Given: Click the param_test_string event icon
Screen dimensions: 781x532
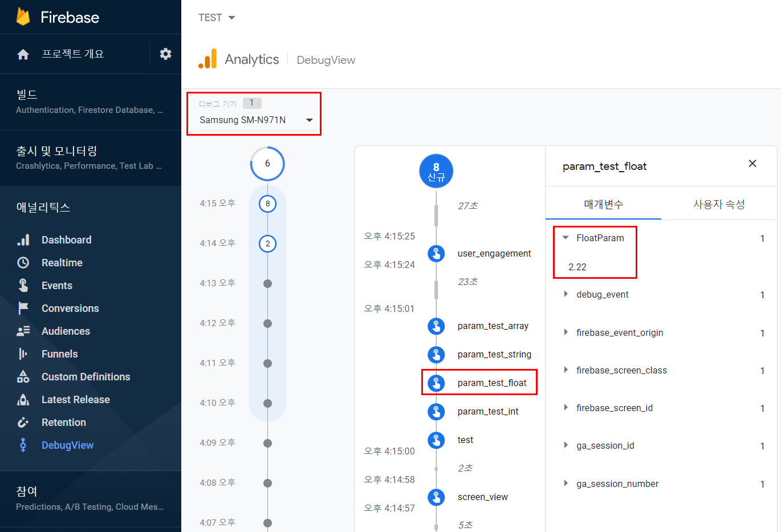Looking at the screenshot, I should [436, 355].
